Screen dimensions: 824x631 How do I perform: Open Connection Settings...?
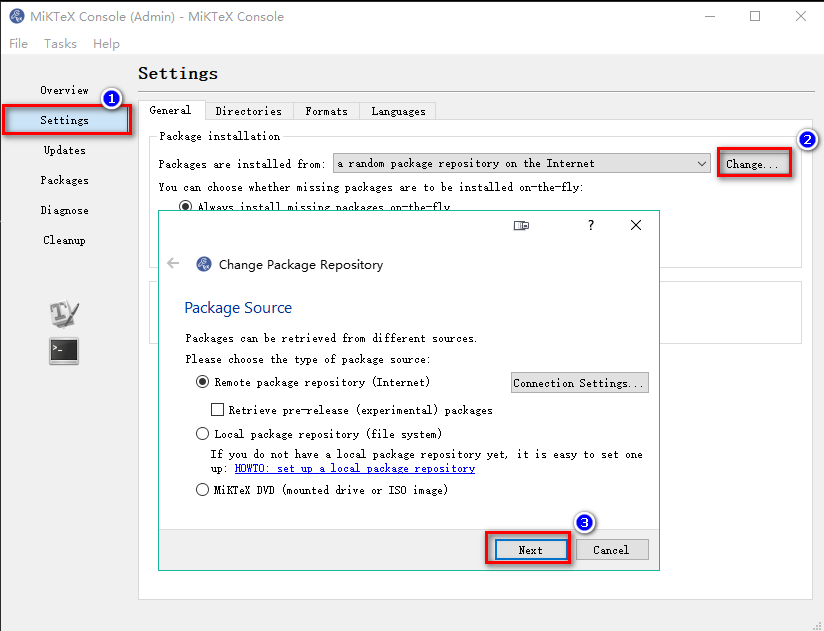580,382
